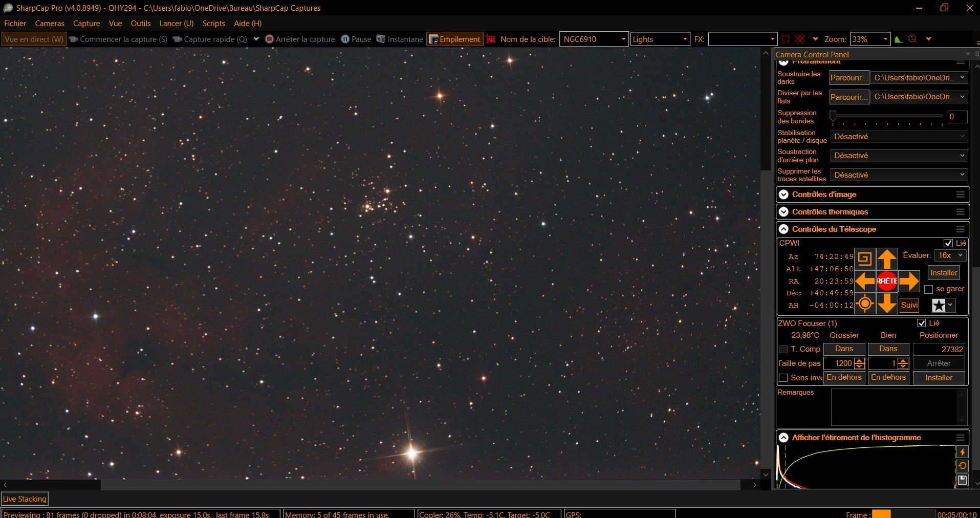
Task: Click the Pause capture button
Action: 356,39
